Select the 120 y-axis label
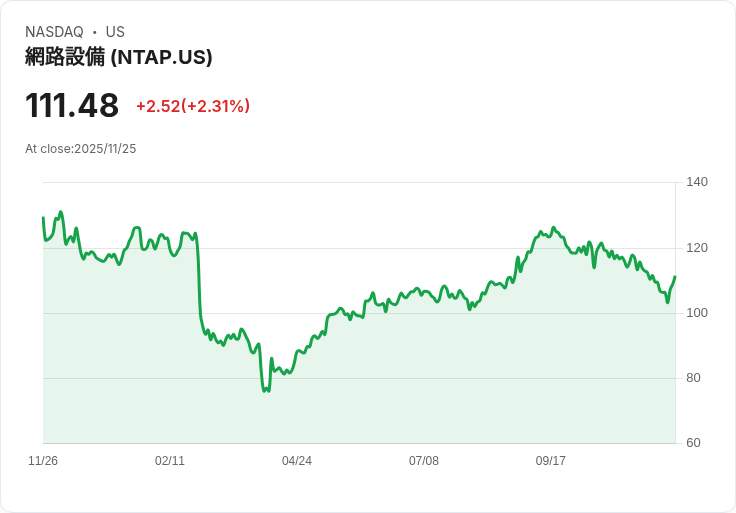 click(697, 248)
